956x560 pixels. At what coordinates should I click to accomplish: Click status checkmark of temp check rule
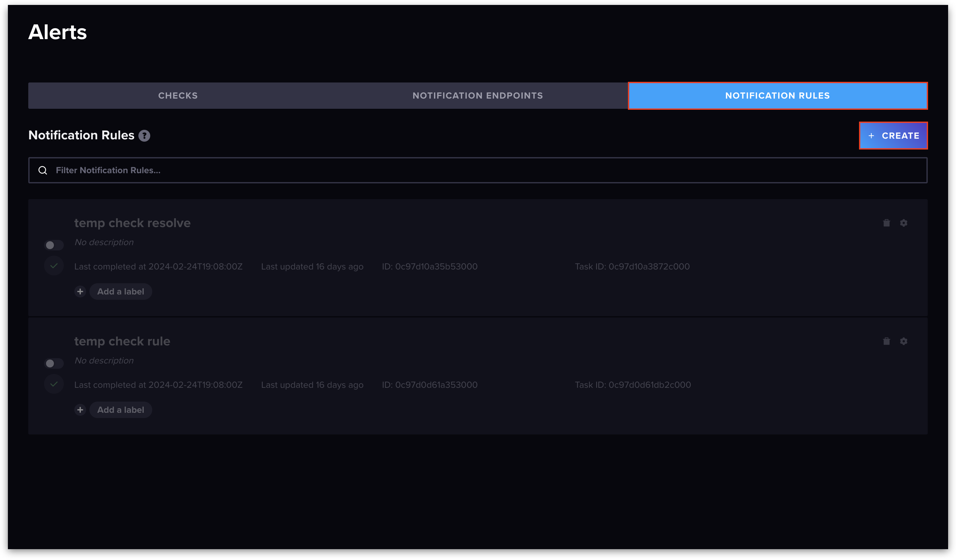(x=54, y=384)
